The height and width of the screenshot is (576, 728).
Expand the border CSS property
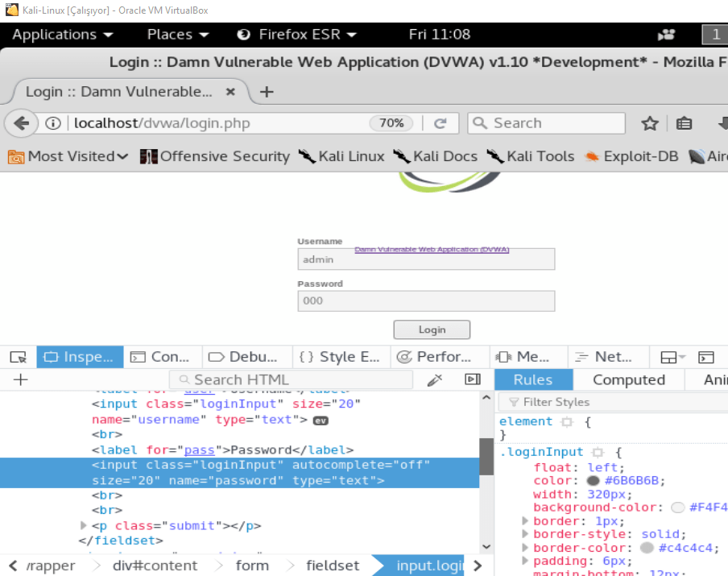[526, 522]
